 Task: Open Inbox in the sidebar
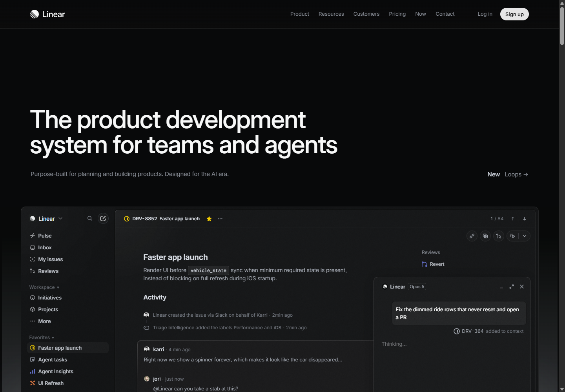click(x=68, y=247)
